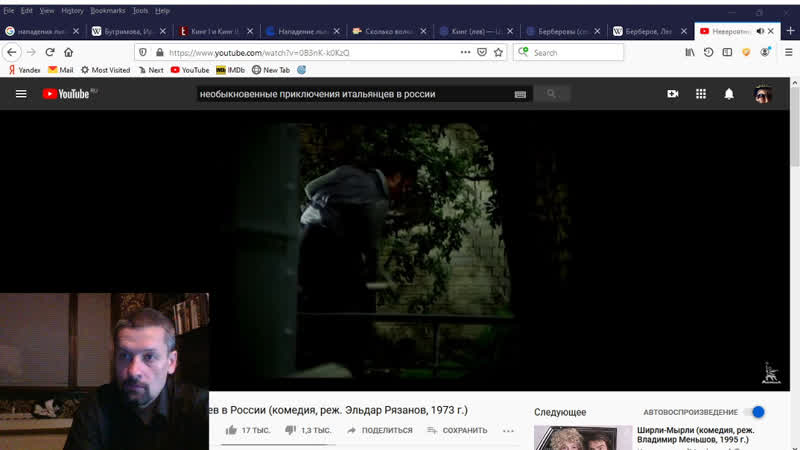Open the History menu
Viewport: 800px width, 450px height.
tap(72, 10)
